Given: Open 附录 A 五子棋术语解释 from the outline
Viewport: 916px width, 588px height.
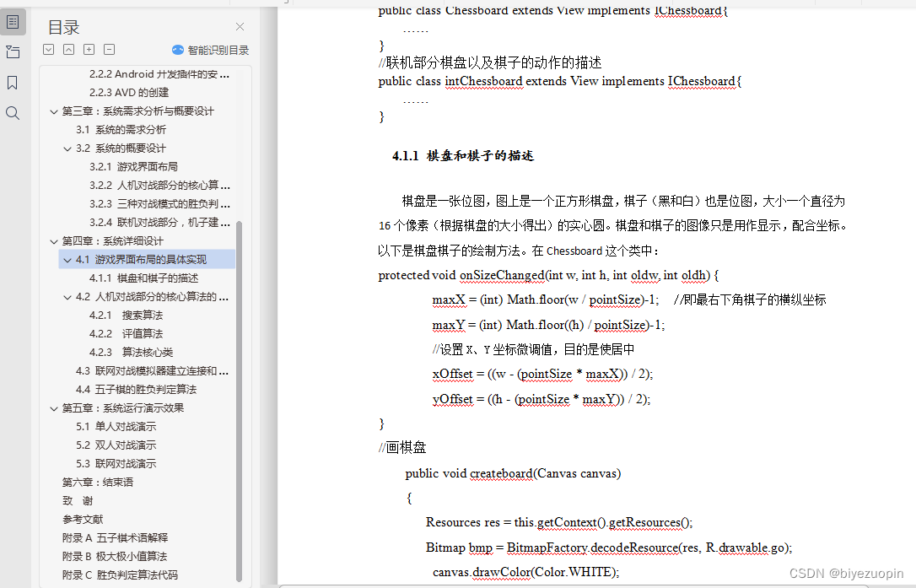Looking at the screenshot, I should coord(115,537).
